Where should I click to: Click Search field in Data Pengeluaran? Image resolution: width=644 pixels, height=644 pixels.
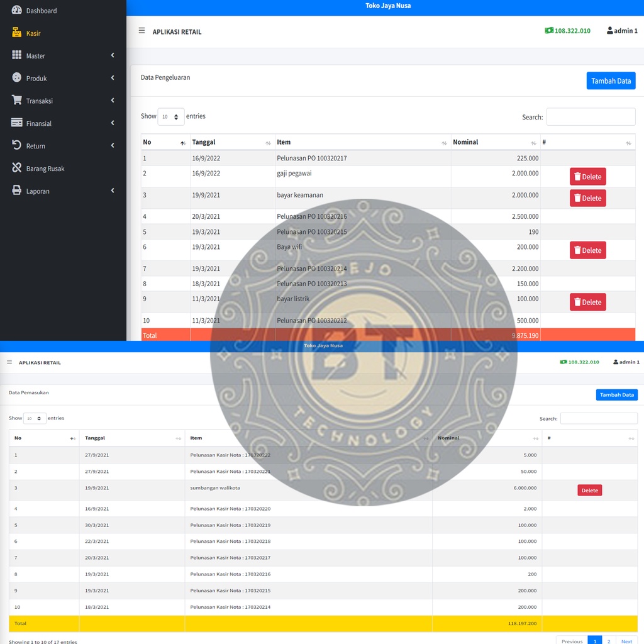click(591, 116)
